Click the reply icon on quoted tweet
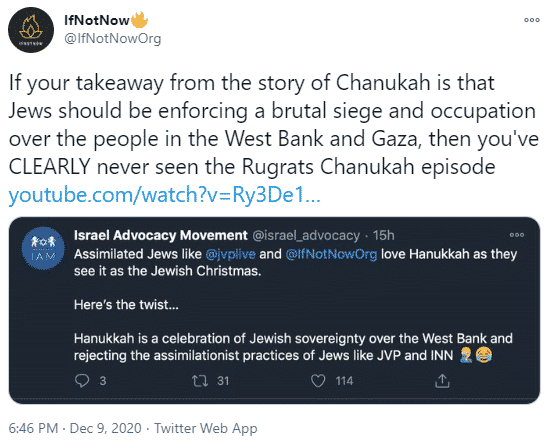 tap(82, 381)
